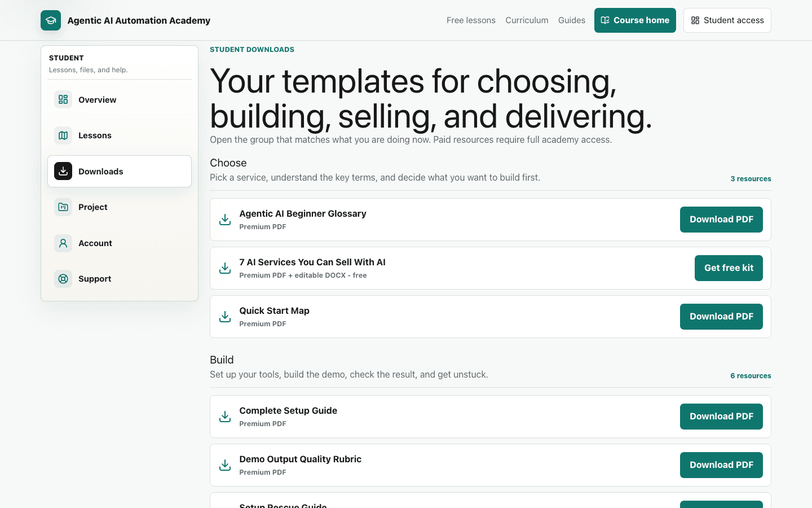Download PDF for Complete Setup Guide

point(721,417)
